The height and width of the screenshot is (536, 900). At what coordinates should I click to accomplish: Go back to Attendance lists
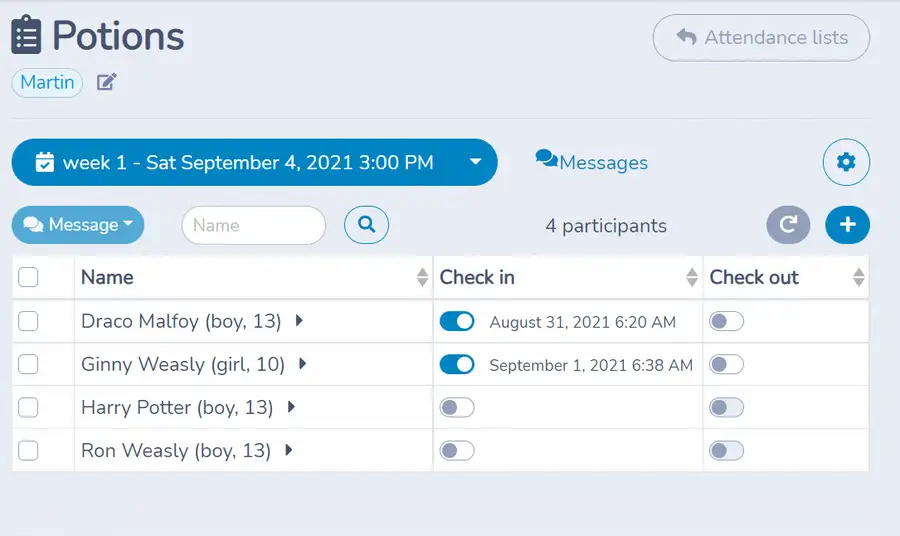[761, 38]
